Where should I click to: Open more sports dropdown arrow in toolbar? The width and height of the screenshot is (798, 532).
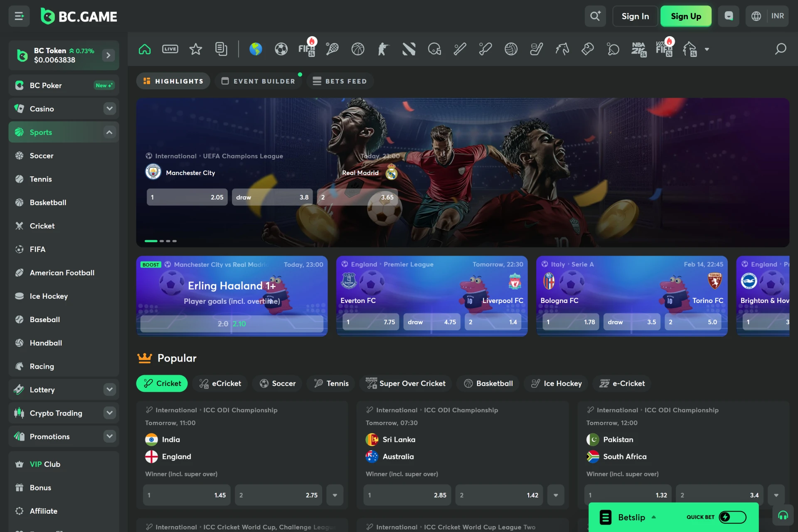point(707,49)
